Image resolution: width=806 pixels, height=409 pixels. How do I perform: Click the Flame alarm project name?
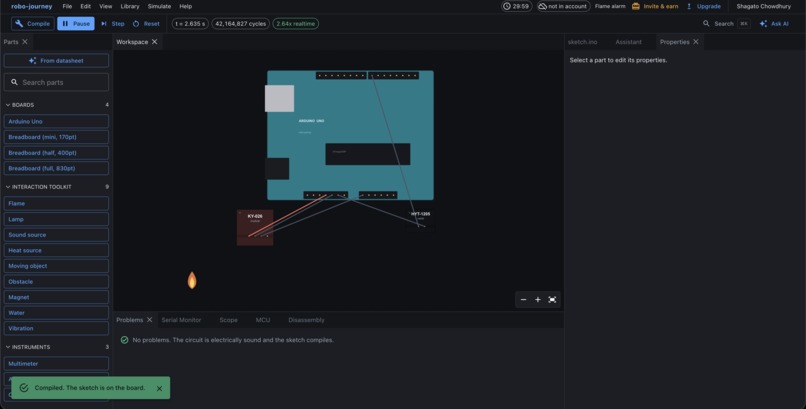[x=610, y=6]
